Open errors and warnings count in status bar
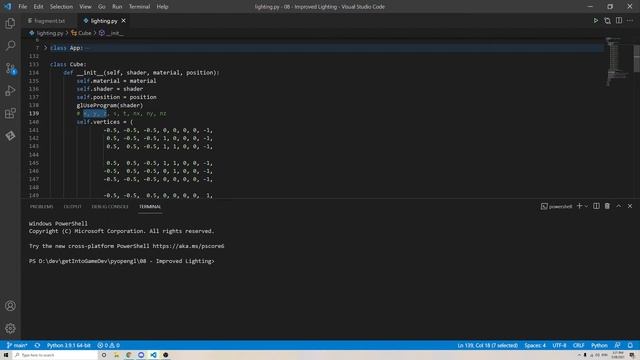Viewport: 640px width, 360px height. tap(109, 345)
